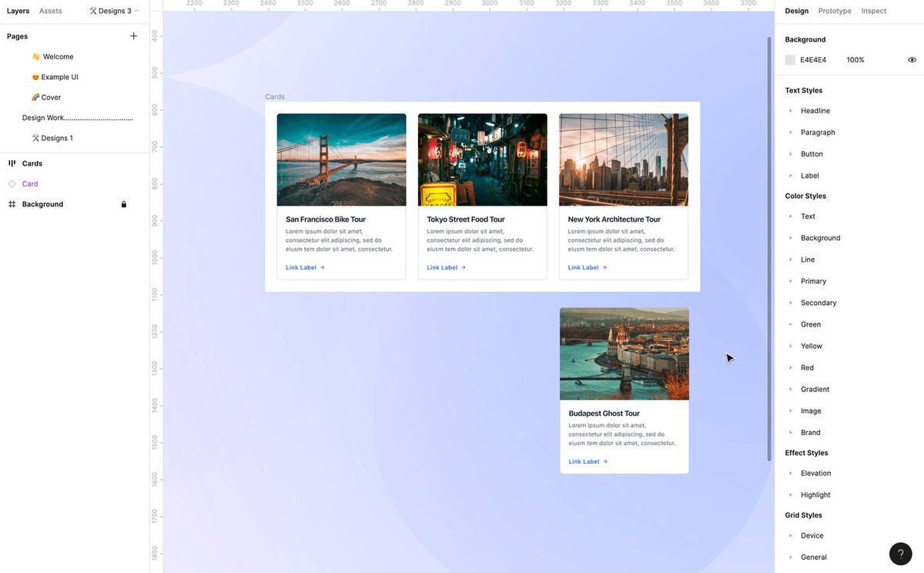Viewport: 924px width, 573px height.
Task: Open the Inspect tab
Action: pyautogui.click(x=874, y=11)
